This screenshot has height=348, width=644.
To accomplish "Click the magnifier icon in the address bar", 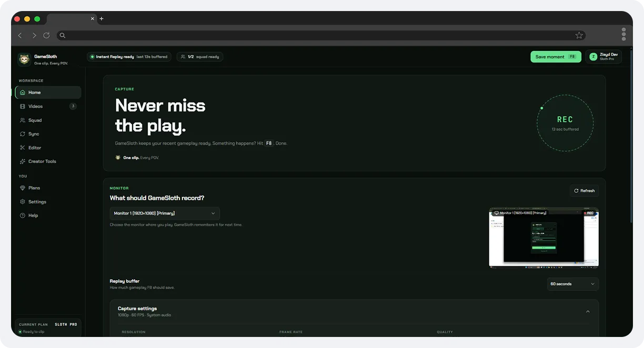I will click(x=62, y=35).
